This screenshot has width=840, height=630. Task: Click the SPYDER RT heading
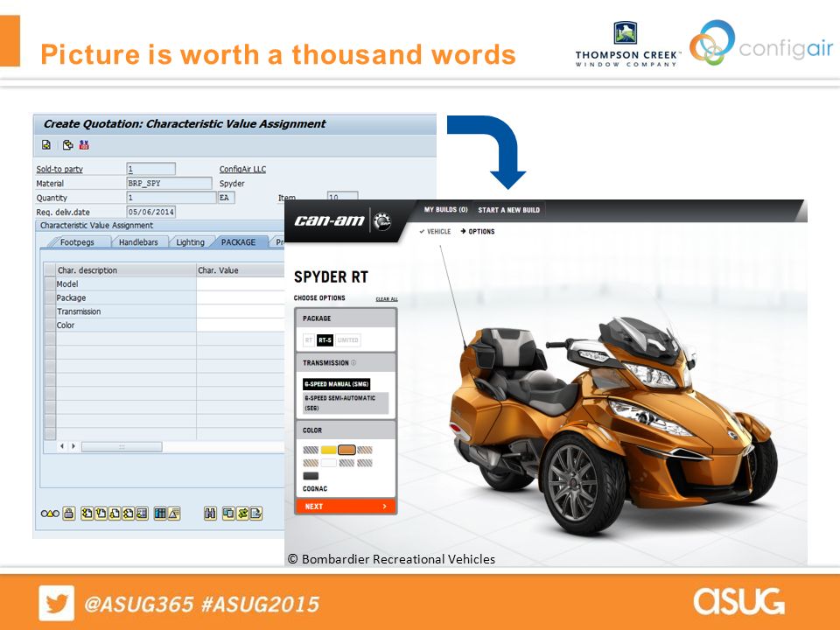331,277
